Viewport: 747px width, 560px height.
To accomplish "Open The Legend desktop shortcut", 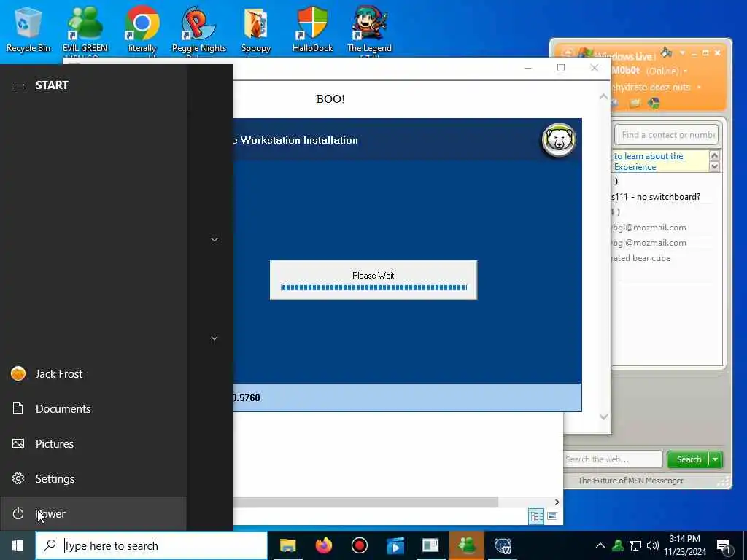I will point(369,29).
